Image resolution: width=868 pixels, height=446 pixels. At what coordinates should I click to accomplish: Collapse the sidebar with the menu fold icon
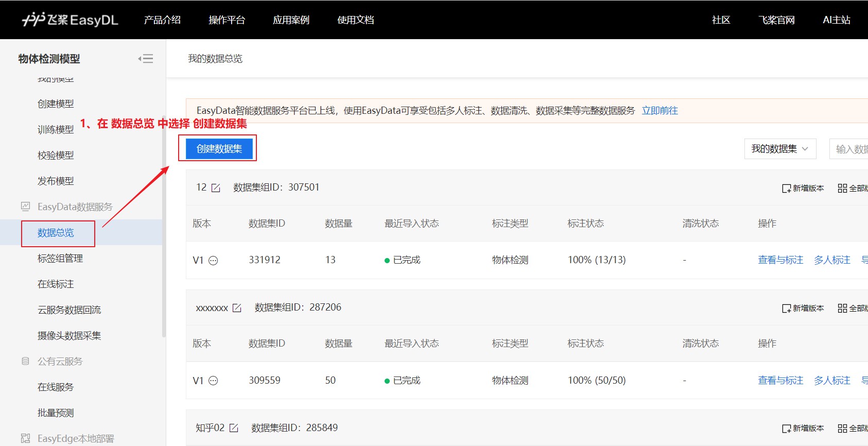(x=146, y=59)
